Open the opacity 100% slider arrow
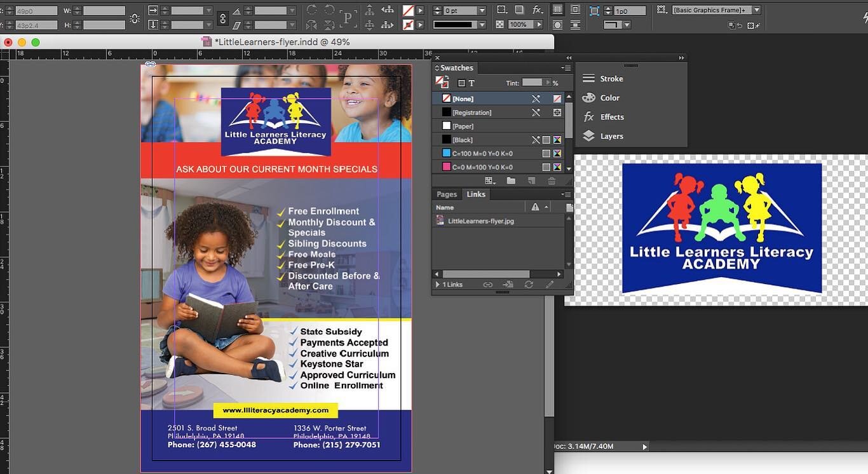The width and height of the screenshot is (868, 474). click(x=539, y=25)
